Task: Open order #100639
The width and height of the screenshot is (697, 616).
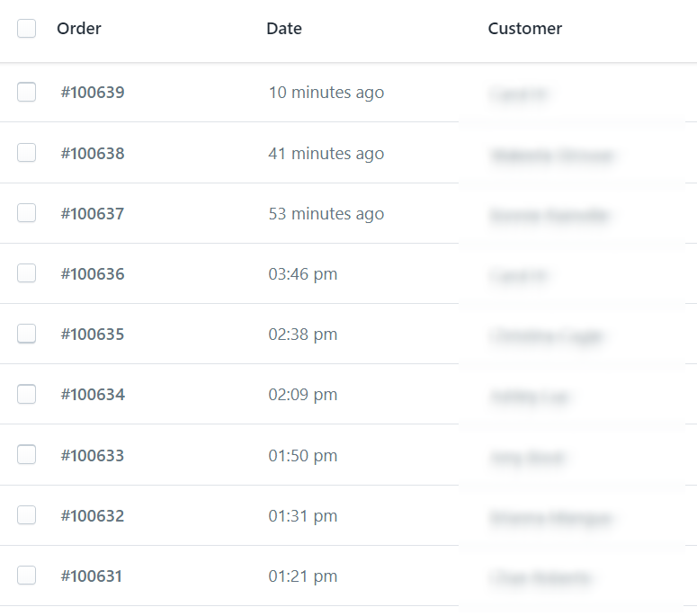Action: (93, 93)
